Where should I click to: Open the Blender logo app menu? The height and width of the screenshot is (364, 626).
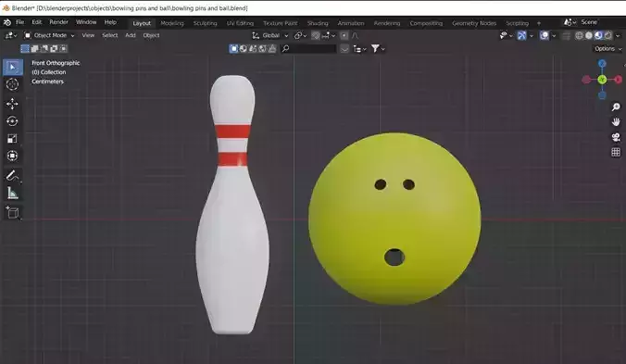(6, 22)
